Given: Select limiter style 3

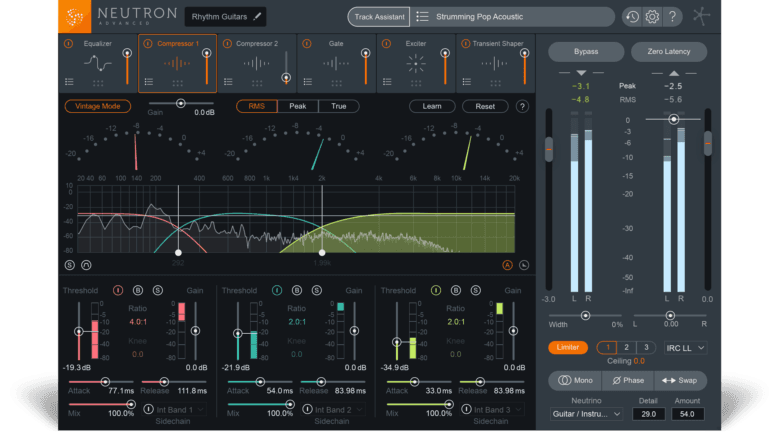Looking at the screenshot, I should 646,348.
